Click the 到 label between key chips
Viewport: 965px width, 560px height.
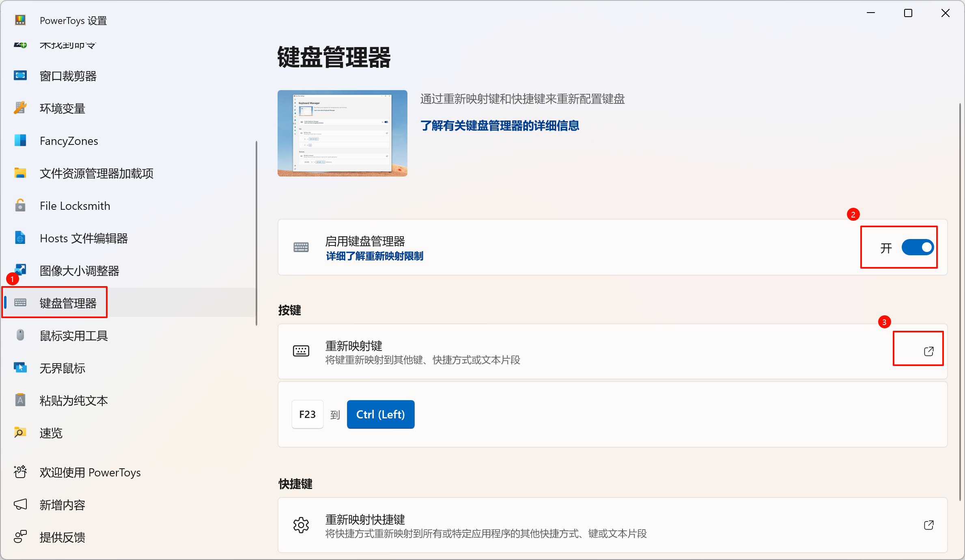(x=335, y=415)
